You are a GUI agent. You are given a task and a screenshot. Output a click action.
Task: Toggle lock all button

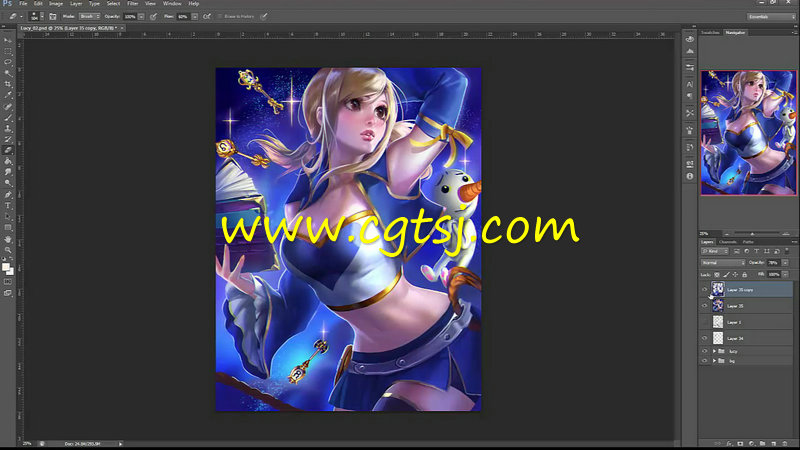[744, 274]
